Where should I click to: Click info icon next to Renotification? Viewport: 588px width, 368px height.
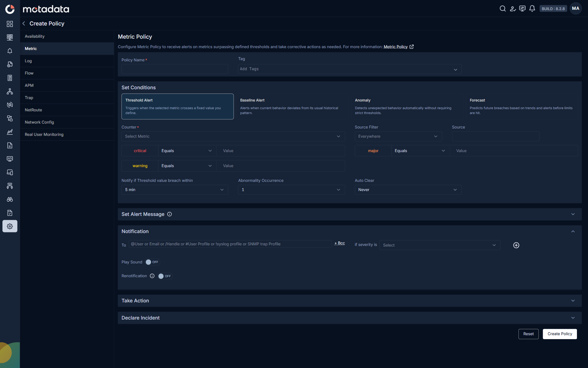[x=152, y=276]
